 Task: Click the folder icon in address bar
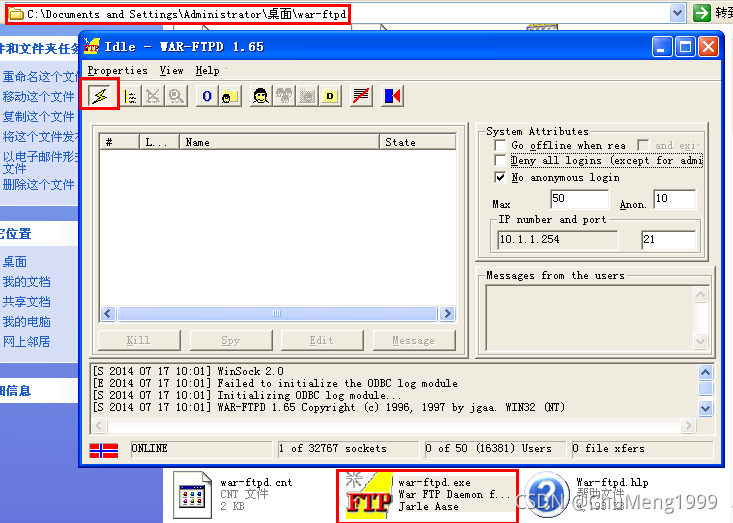(16, 14)
